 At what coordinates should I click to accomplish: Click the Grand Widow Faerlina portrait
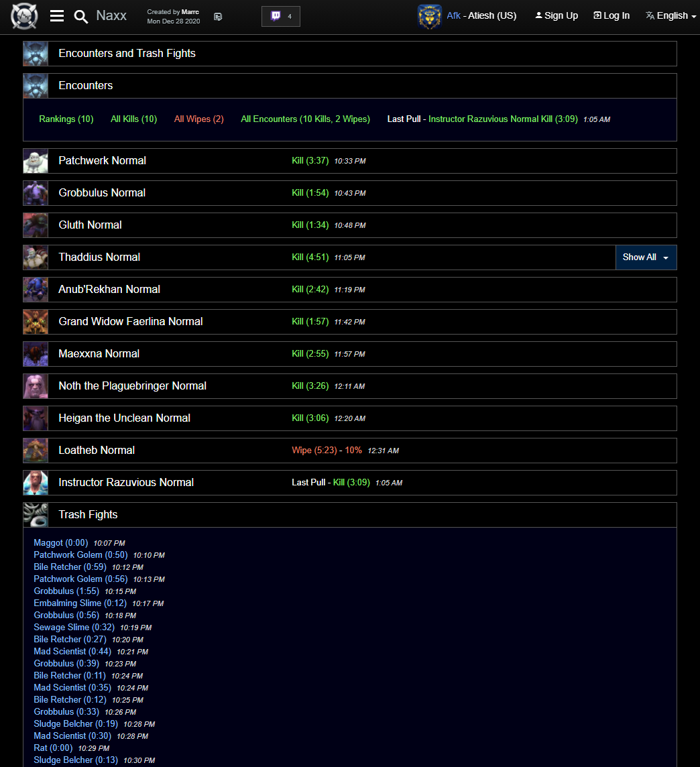click(36, 322)
